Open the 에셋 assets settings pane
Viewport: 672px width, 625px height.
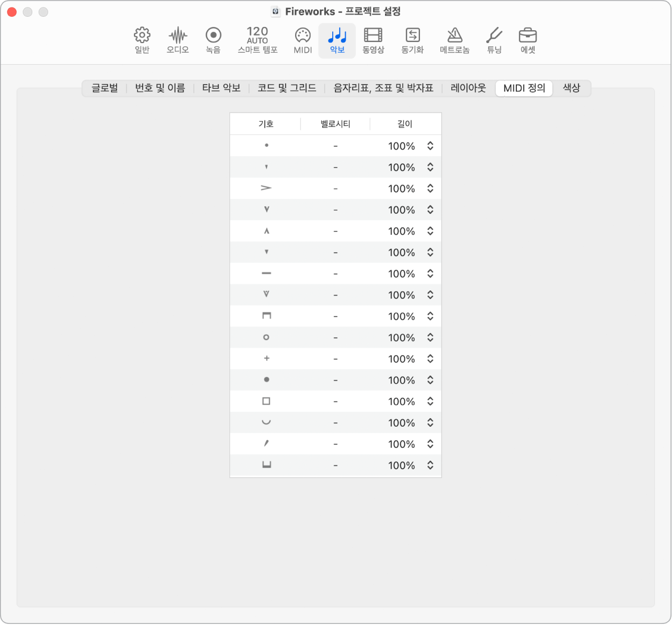tap(528, 40)
